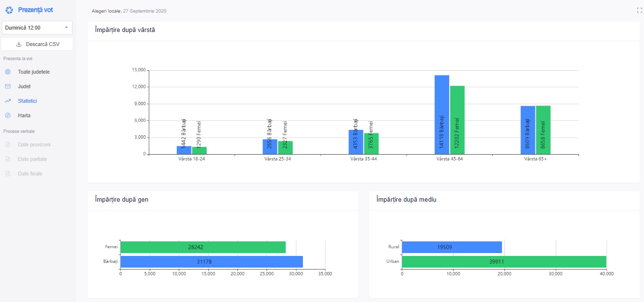644x302 pixels.
Task: Click the document icon beside Date provizorii
Action: (x=8, y=144)
